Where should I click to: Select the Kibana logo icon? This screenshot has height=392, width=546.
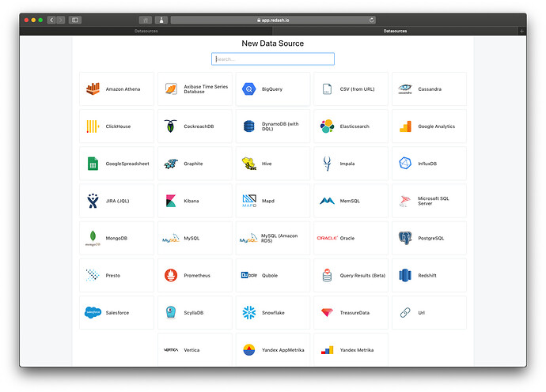(x=171, y=201)
